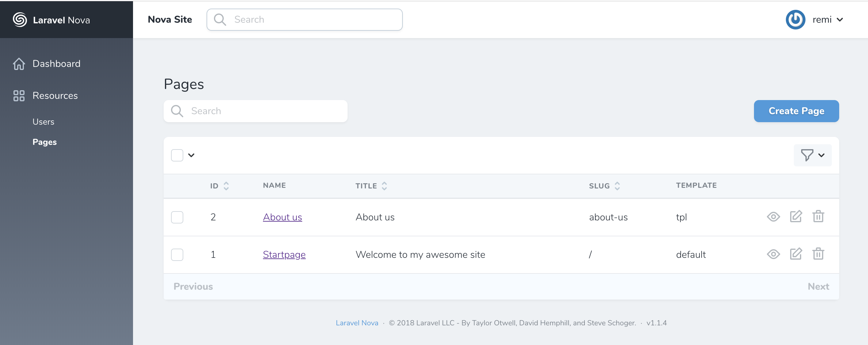Click the 'about-us' slug cell
868x345 pixels.
click(x=608, y=217)
